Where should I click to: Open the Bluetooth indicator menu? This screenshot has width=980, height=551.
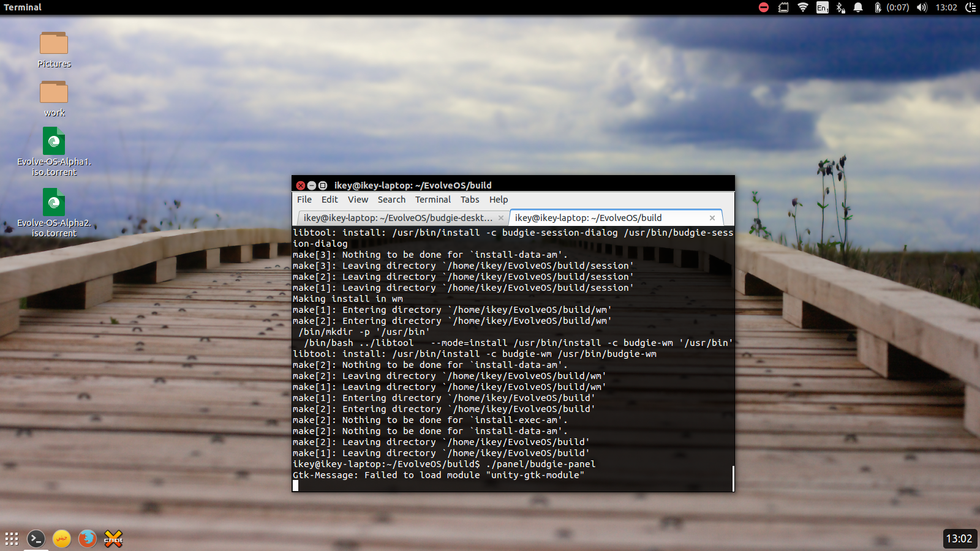841,7
